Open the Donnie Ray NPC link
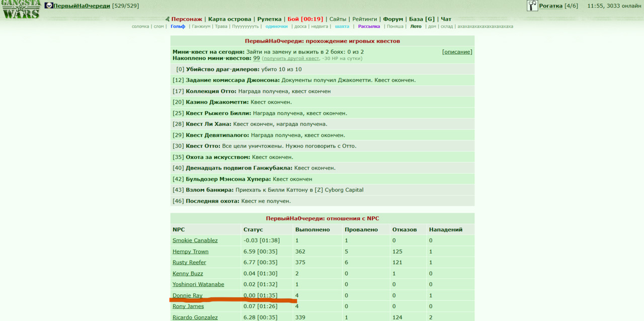Image resolution: width=644 pixels, height=321 pixels. (x=187, y=295)
